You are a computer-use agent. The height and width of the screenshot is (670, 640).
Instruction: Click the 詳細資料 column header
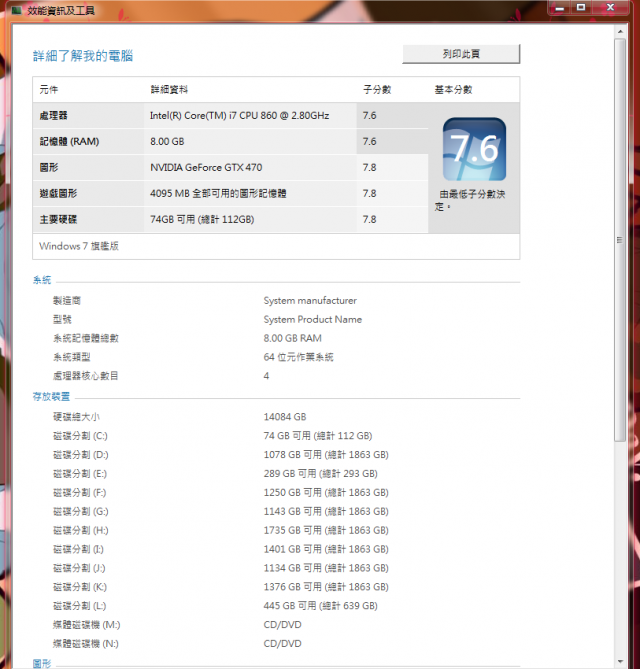tap(169, 90)
